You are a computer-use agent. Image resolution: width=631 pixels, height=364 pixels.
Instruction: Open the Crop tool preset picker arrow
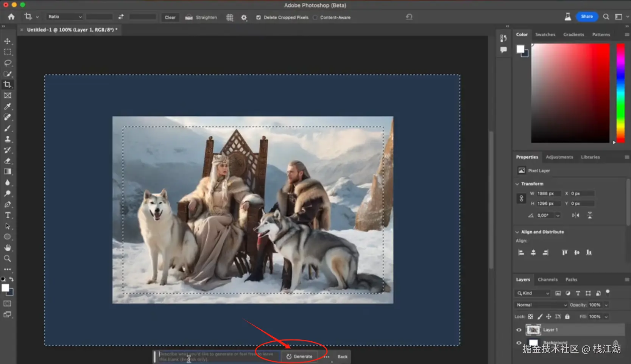[37, 17]
